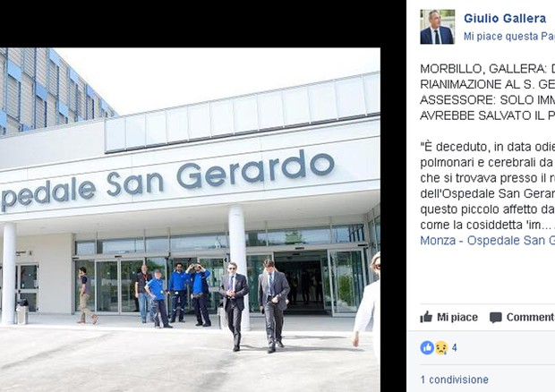Click the thumbs-up Mi piace icon
Image resolution: width=555 pixels, height=392 pixels.
(426, 317)
